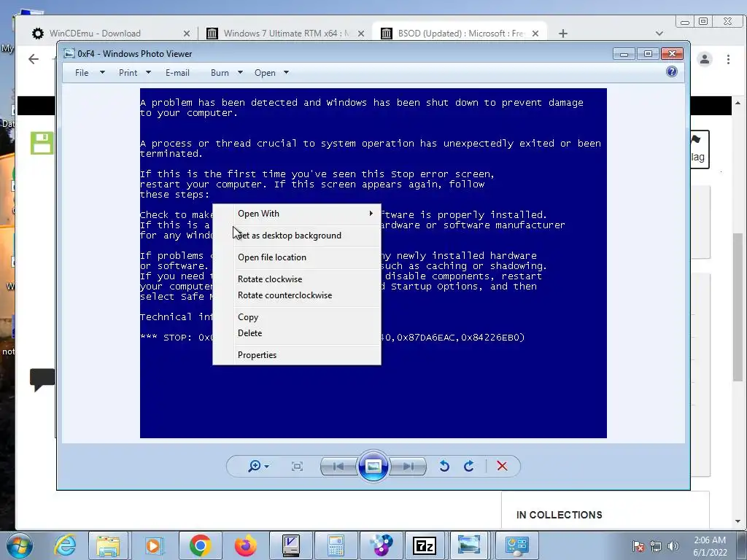Open Windows Media Player from taskbar
The image size is (747, 560).
(153, 545)
